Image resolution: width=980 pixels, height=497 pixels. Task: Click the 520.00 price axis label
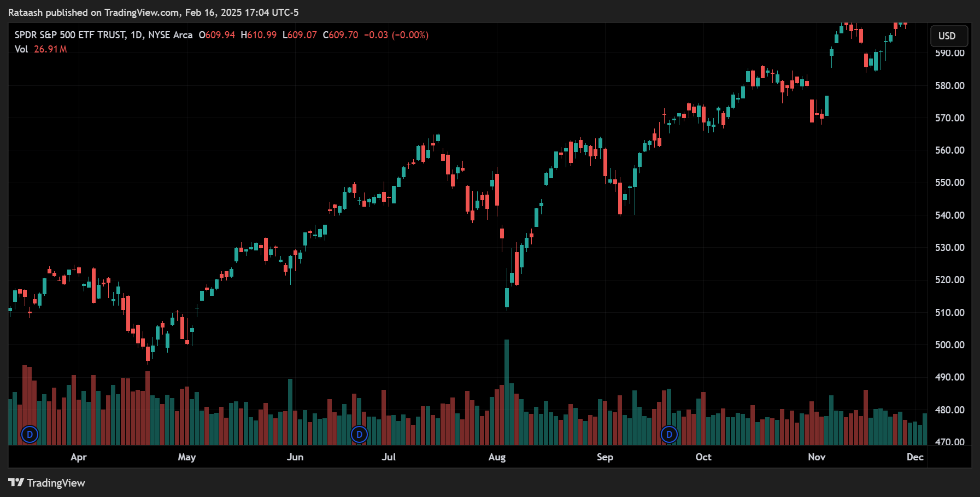(949, 280)
